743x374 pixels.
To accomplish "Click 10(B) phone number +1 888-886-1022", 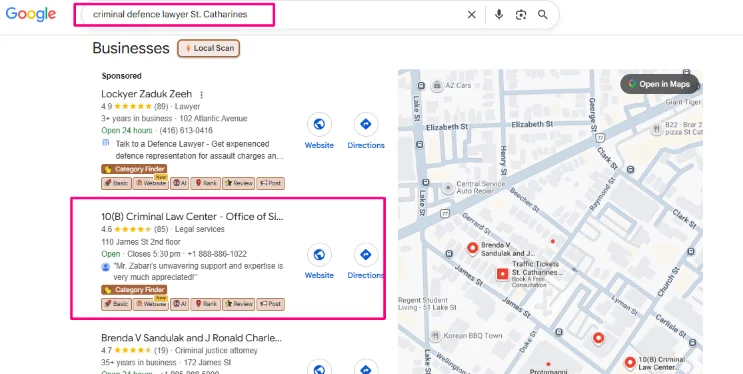I will point(217,254).
